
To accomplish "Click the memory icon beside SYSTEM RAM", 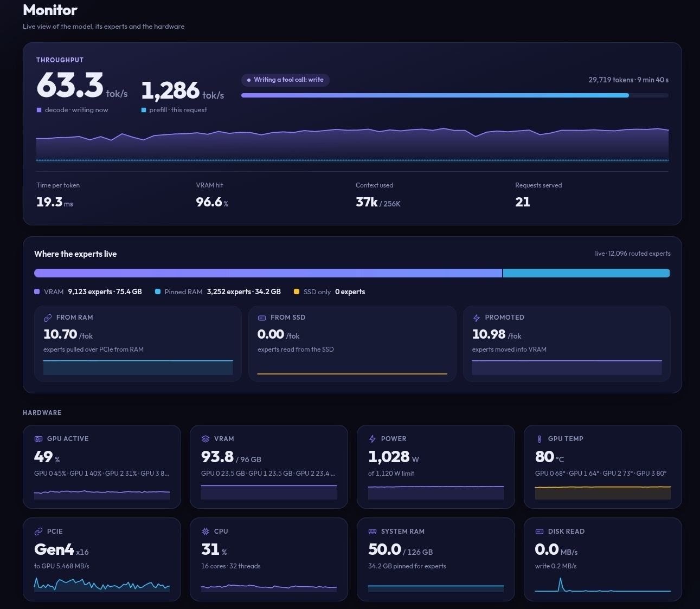I will click(373, 532).
